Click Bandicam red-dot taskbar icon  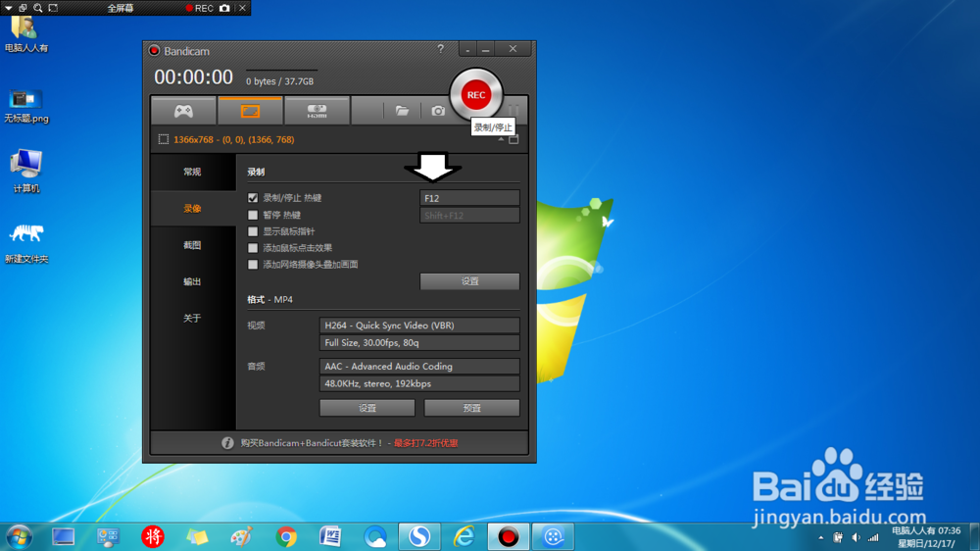click(508, 536)
